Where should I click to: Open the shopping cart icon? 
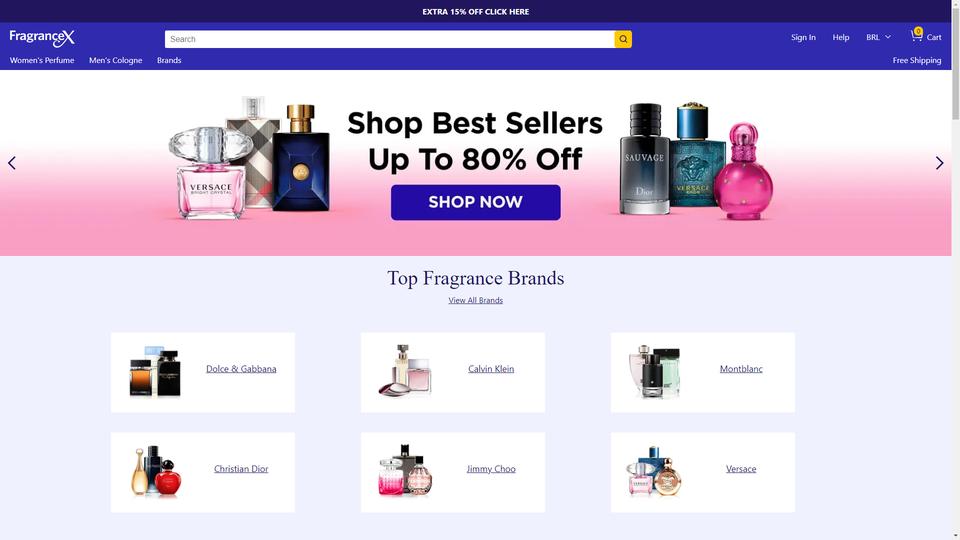point(916,36)
